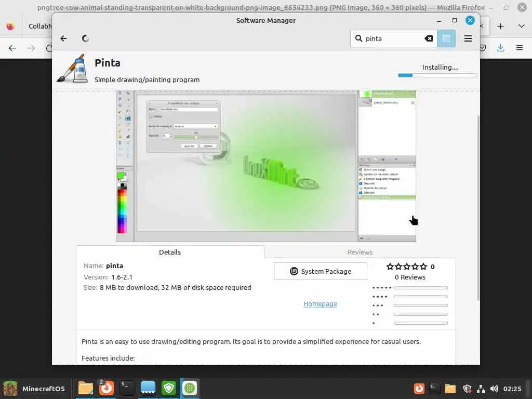Click the terminal tray icon
This screenshot has height=399, width=532.
coord(434,389)
